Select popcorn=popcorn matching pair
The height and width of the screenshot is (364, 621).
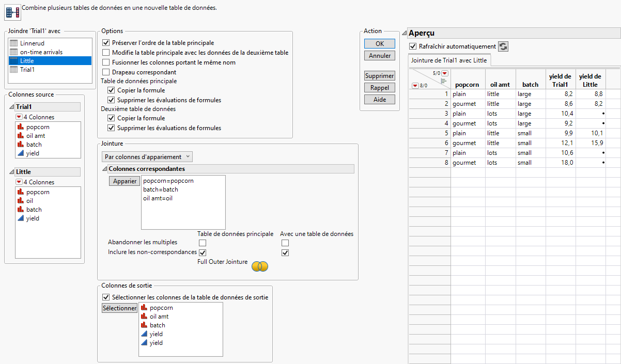(168, 181)
